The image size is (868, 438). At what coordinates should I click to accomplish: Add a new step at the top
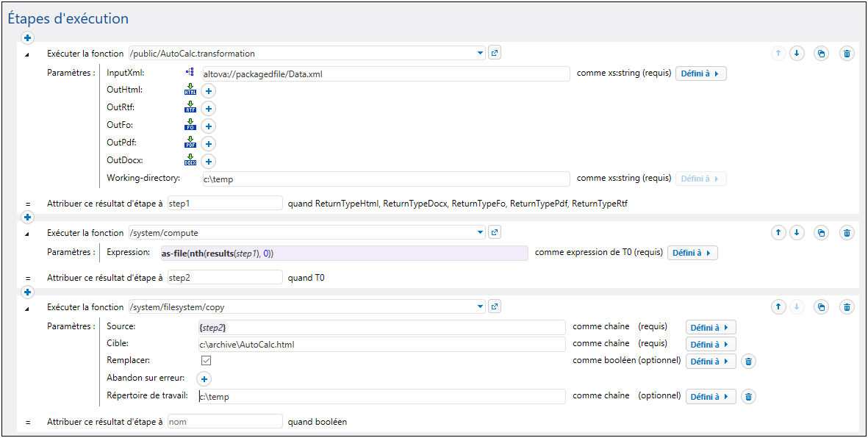(x=28, y=37)
